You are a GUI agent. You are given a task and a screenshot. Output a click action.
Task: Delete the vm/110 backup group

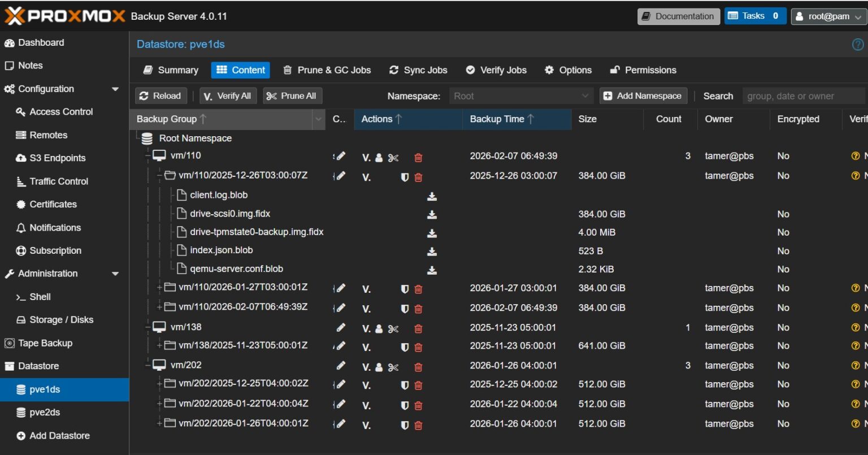pyautogui.click(x=418, y=158)
